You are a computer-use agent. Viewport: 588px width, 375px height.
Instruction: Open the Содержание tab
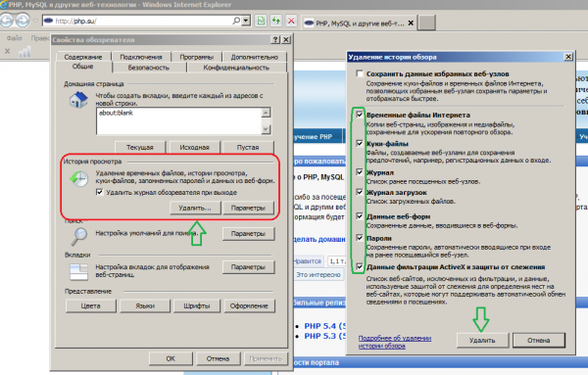[x=83, y=57]
